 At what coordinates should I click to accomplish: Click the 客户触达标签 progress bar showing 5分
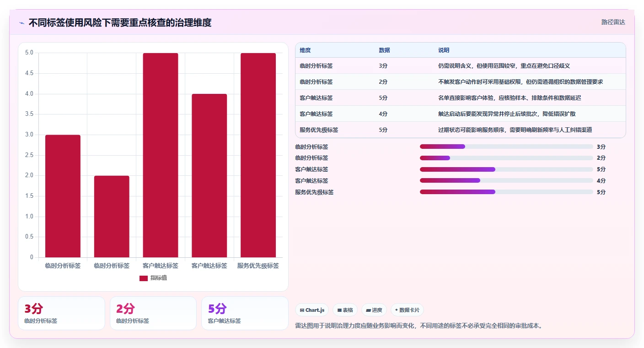coord(506,169)
